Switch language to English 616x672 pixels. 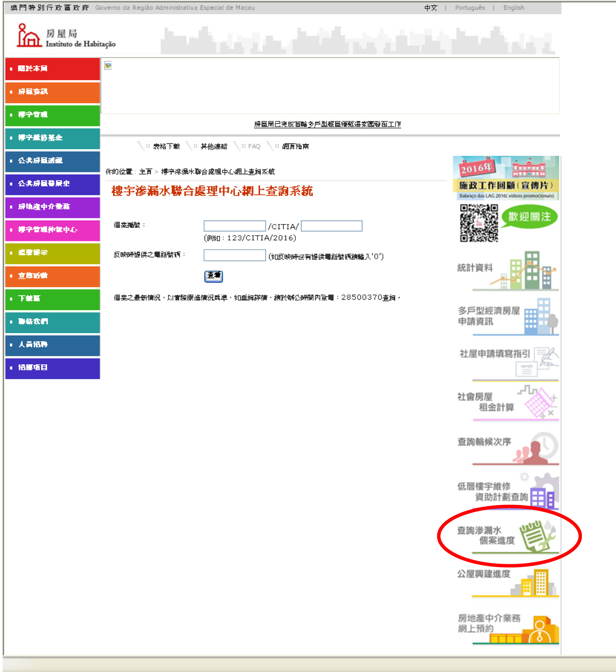(513, 8)
